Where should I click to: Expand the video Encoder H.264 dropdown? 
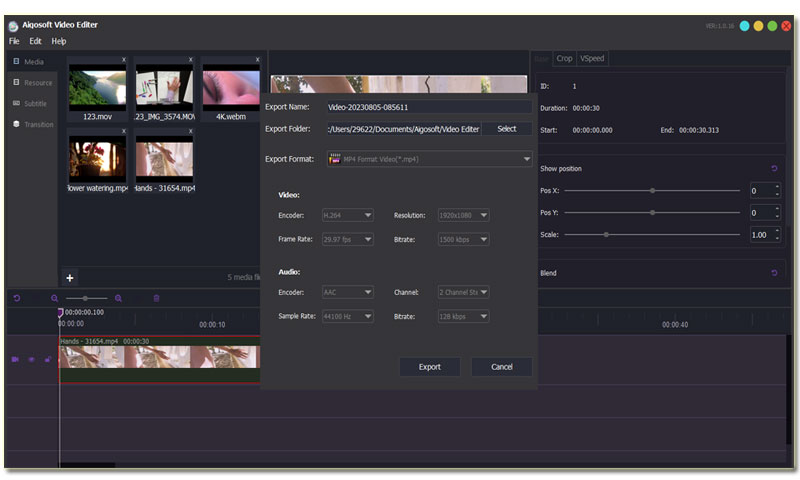tap(347, 215)
